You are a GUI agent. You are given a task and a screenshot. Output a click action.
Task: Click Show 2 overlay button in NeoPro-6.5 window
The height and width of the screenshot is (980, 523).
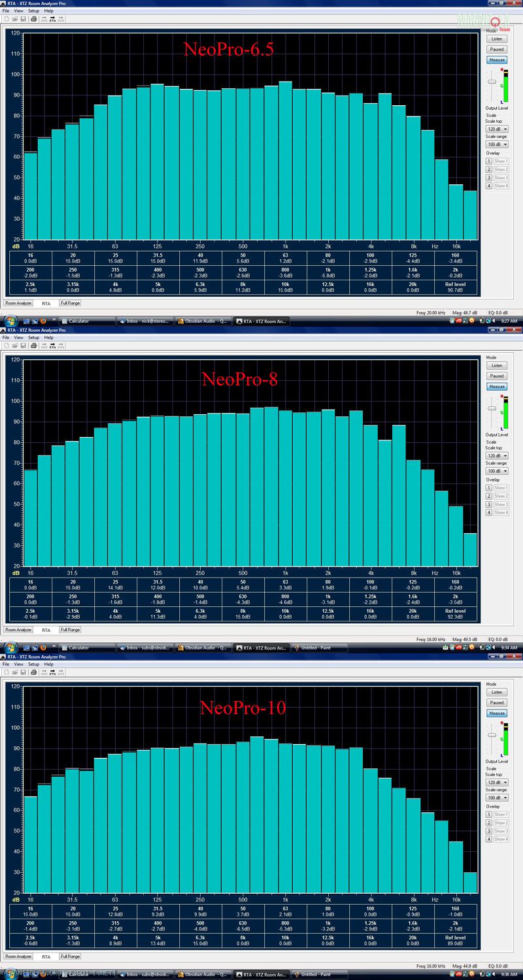501,169
